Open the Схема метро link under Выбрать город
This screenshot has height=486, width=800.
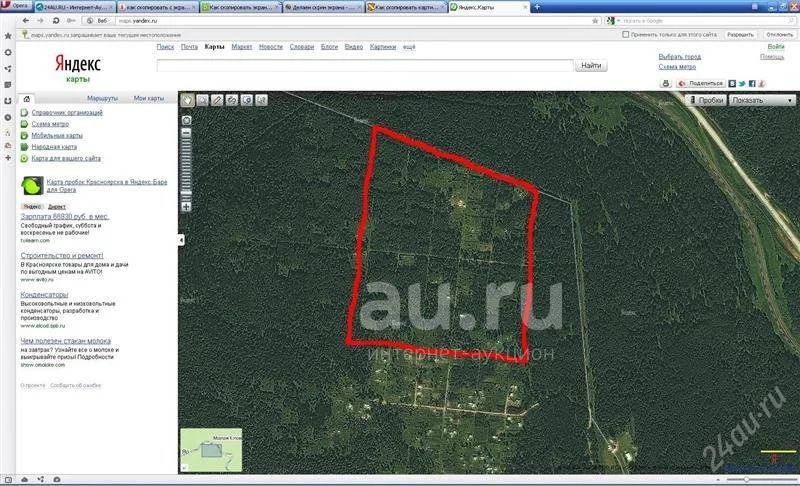pos(677,67)
